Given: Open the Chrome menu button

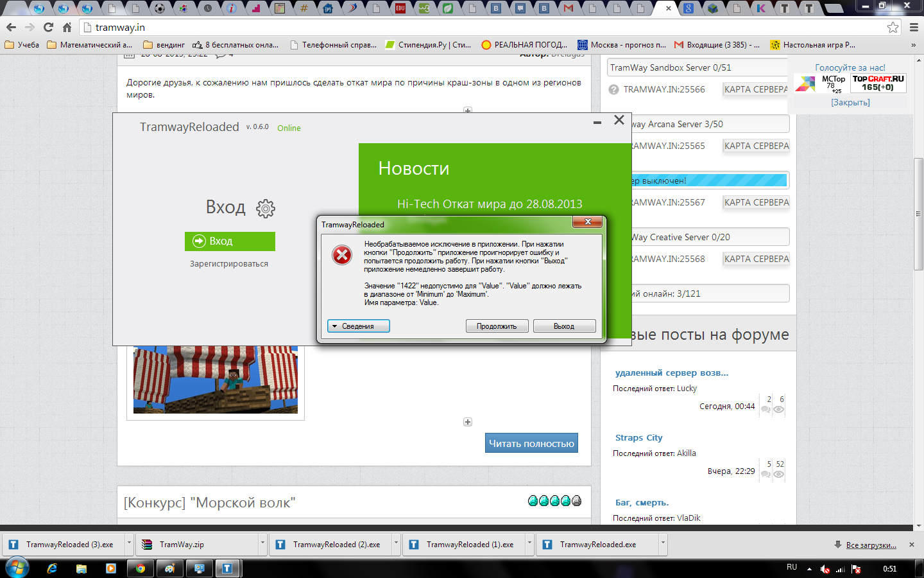Looking at the screenshot, I should pyautogui.click(x=914, y=28).
